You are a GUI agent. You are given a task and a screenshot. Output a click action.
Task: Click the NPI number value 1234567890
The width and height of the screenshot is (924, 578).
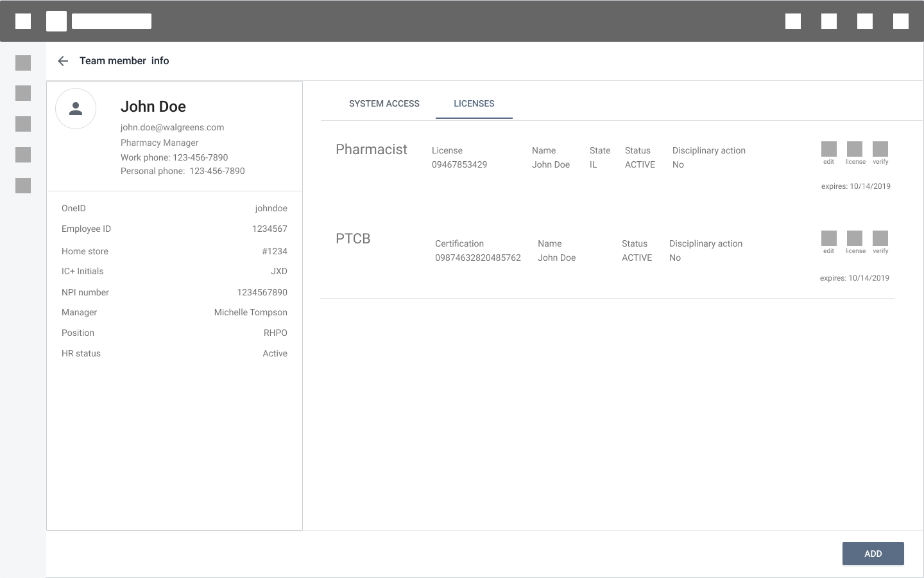click(x=262, y=292)
